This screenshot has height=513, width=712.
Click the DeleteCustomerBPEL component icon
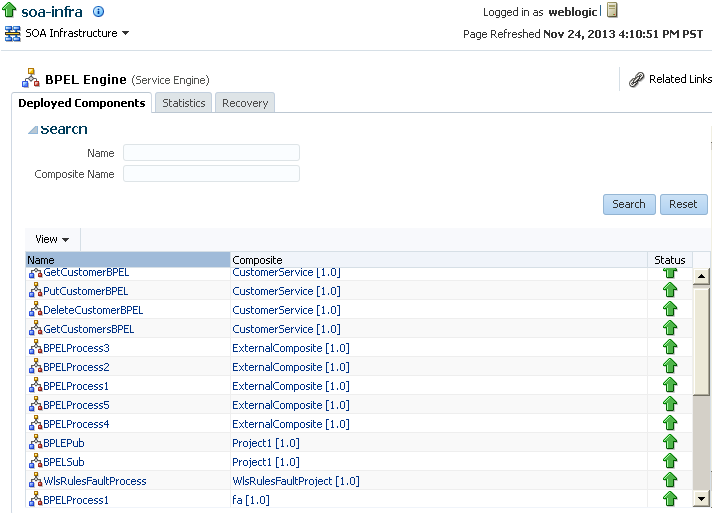point(35,310)
